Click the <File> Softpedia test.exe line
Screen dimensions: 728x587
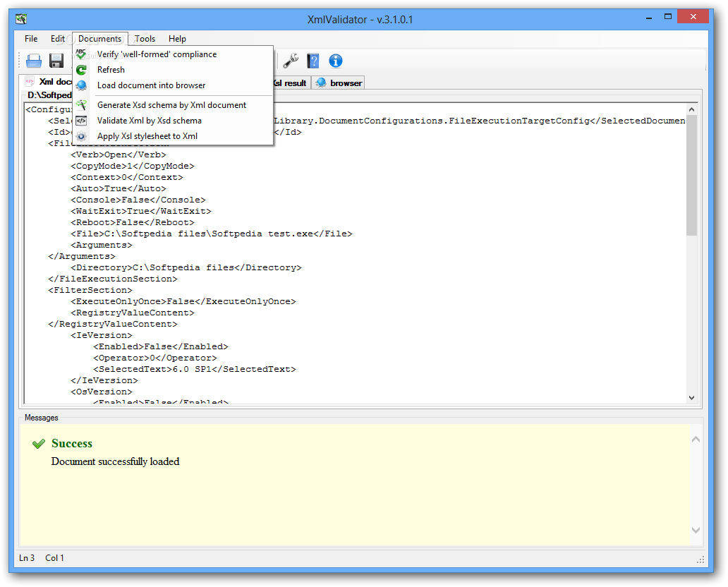pyautogui.click(x=211, y=234)
